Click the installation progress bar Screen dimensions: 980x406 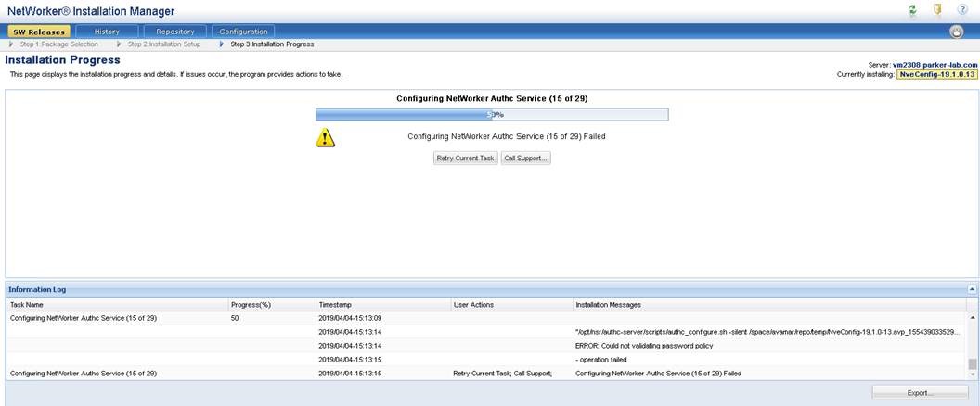pos(492,114)
